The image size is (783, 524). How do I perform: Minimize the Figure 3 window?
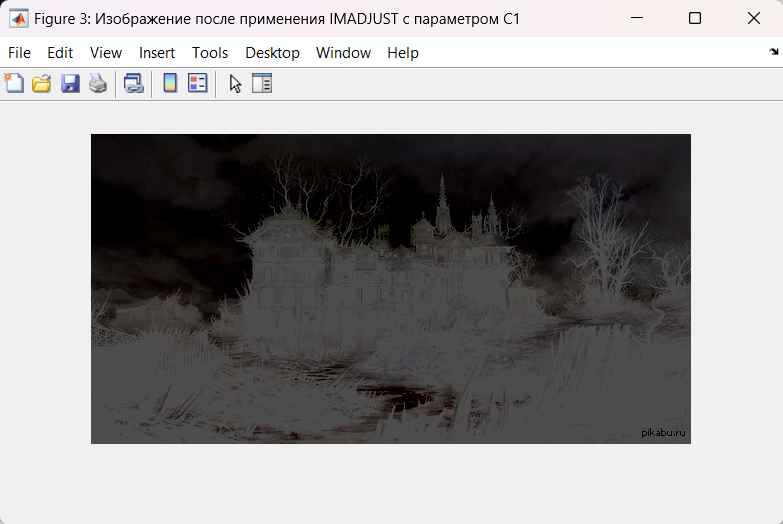click(x=637, y=18)
